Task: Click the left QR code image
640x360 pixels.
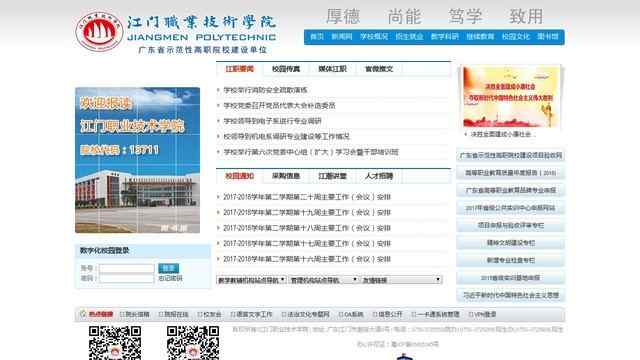Action: [115, 343]
